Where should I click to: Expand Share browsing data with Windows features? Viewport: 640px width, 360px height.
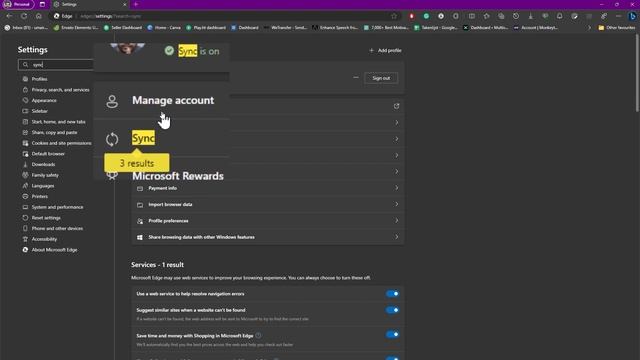pos(268,237)
